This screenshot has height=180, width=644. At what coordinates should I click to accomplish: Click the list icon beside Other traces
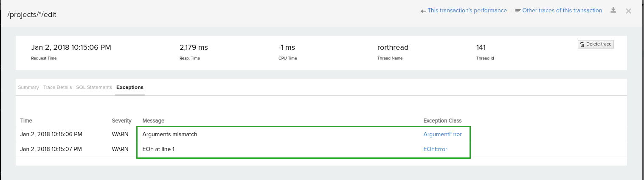tap(517, 11)
